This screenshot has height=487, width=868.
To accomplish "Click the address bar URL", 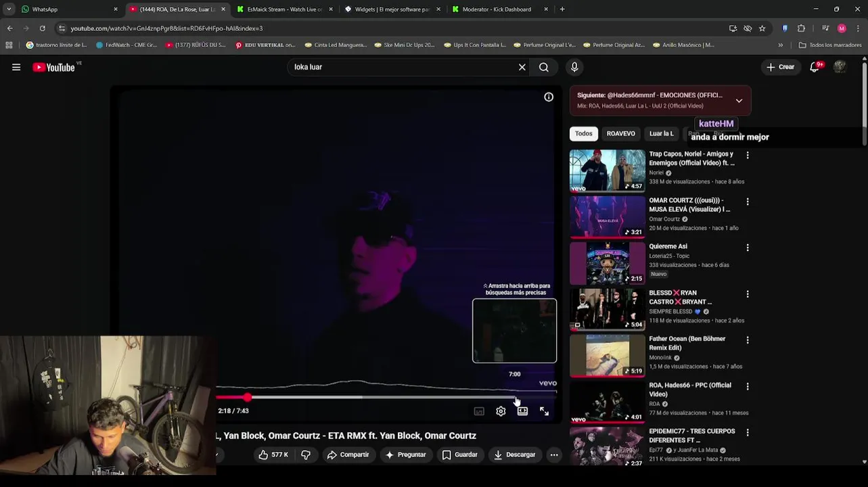I will pyautogui.click(x=166, y=28).
